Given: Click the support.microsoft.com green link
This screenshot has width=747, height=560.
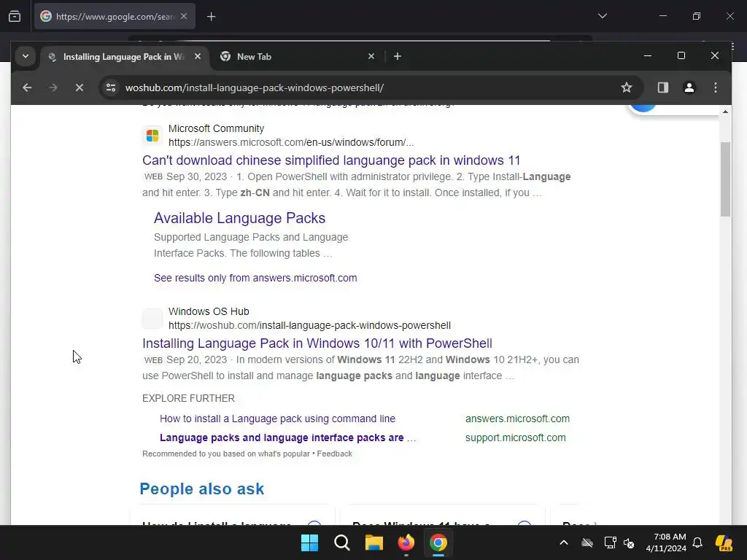Looking at the screenshot, I should click(516, 437).
